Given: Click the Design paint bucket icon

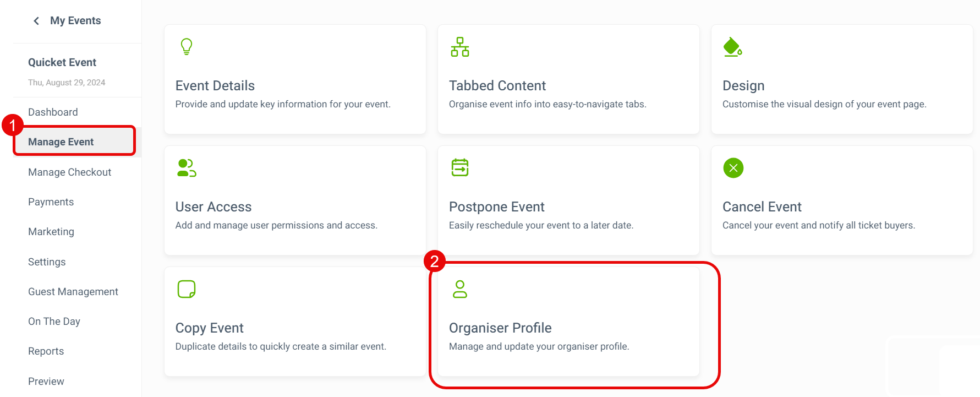Looking at the screenshot, I should tap(732, 47).
